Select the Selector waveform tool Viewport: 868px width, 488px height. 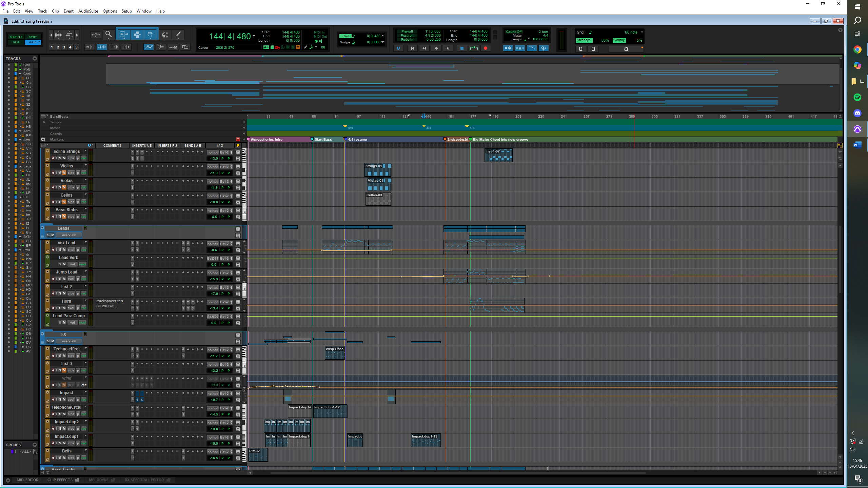[x=137, y=35]
